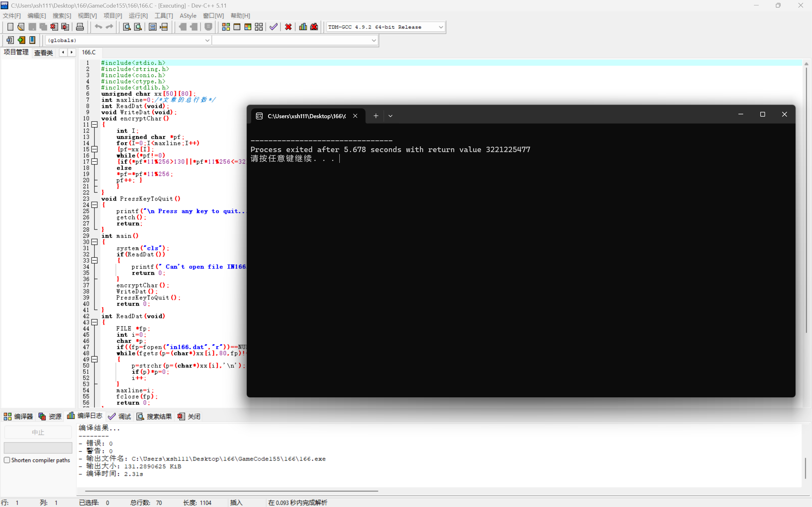Select the 查看类 side panel tab

pyautogui.click(x=44, y=53)
